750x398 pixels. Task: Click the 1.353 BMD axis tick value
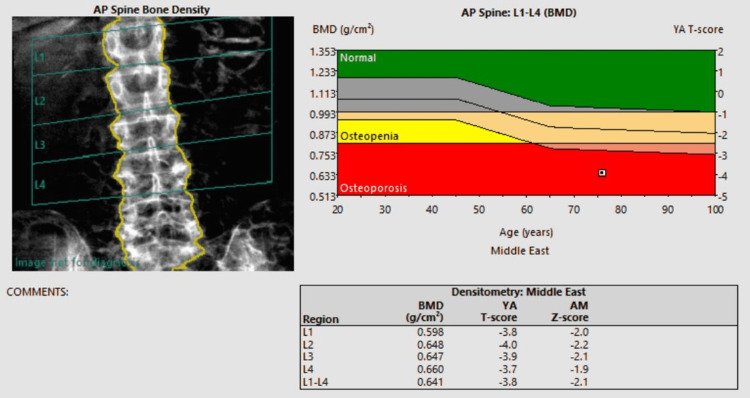point(323,52)
